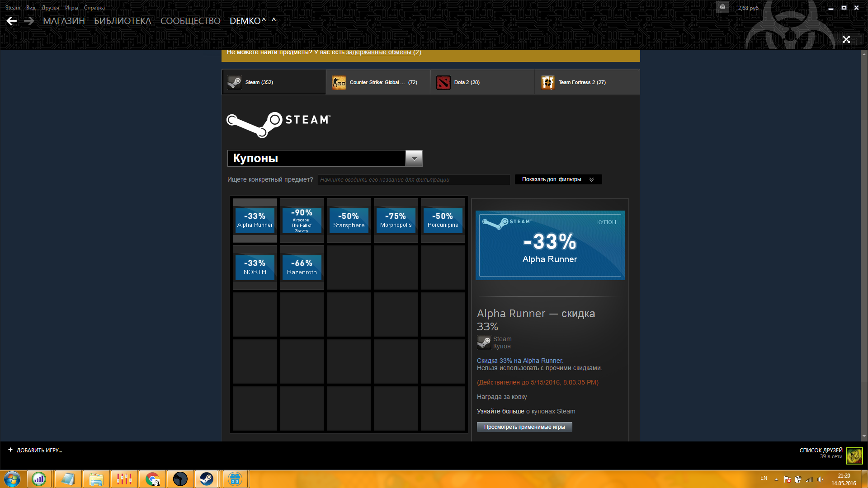Screen dimensions: 868x488
Task: Click the wallet balance 2,68 руб
Action: (748, 8)
